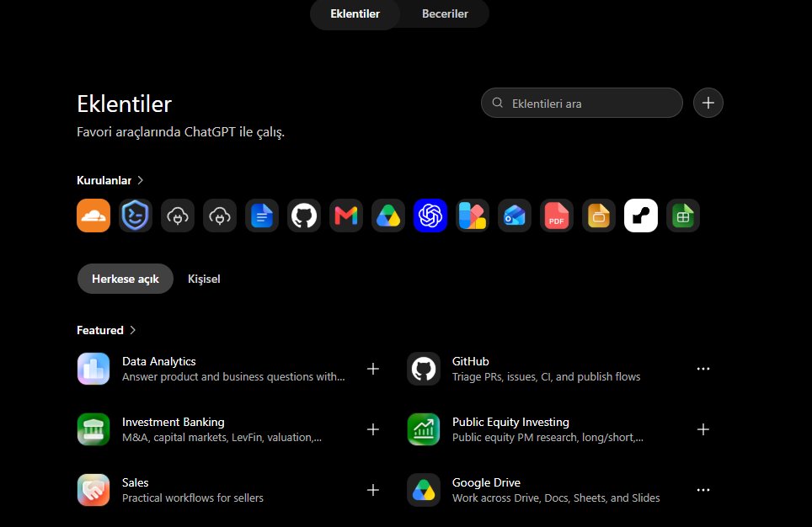Click the Data Analytics app icon
The image size is (812, 527).
click(x=93, y=369)
